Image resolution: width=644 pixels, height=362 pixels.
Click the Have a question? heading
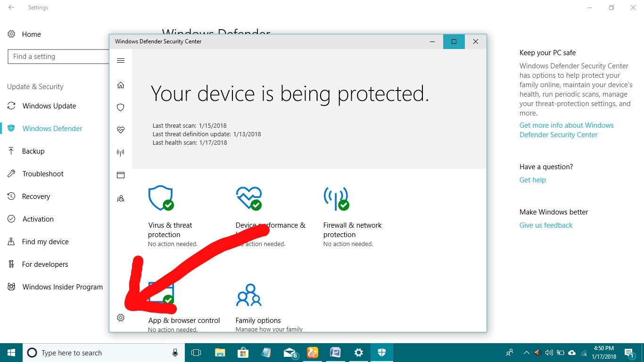click(x=546, y=167)
